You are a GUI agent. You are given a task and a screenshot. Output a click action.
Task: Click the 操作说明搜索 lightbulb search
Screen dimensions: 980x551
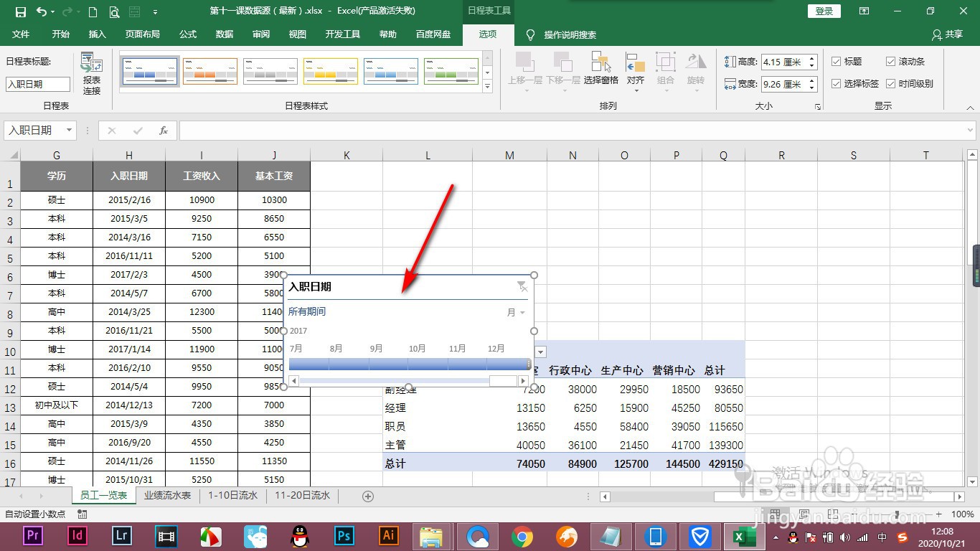point(561,34)
